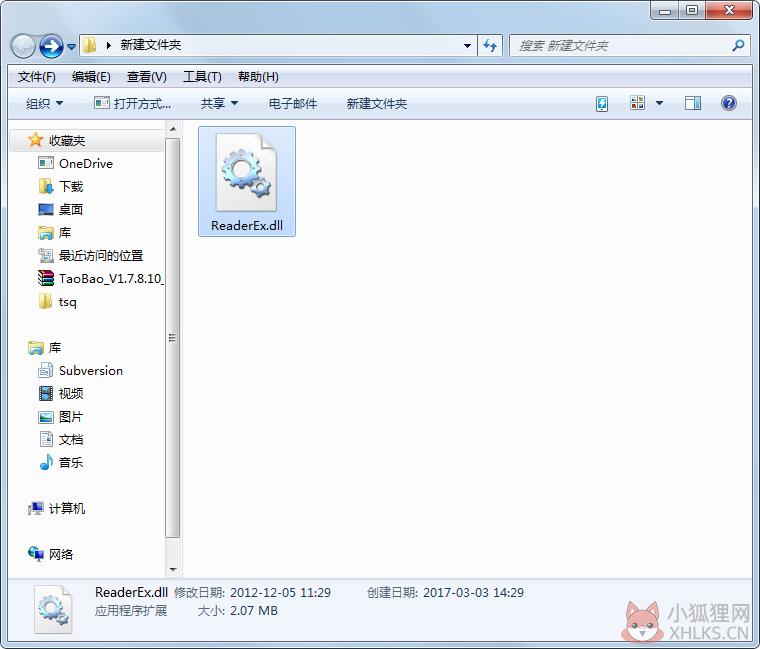Click the yellow star 收藏夹 icon
This screenshot has width=760, height=649.
35,140
